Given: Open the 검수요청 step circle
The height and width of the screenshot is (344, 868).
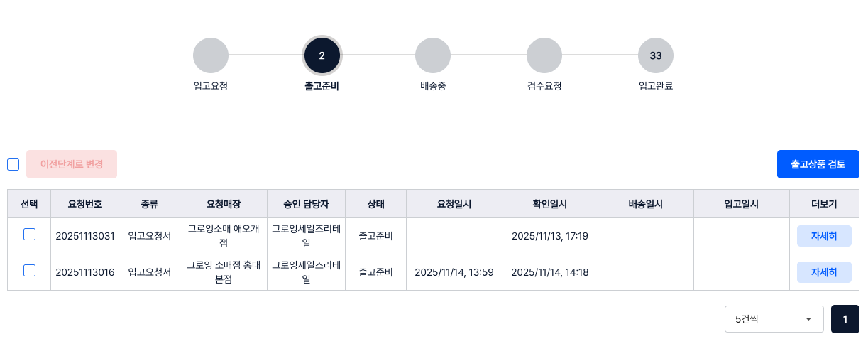Looking at the screenshot, I should (x=544, y=55).
